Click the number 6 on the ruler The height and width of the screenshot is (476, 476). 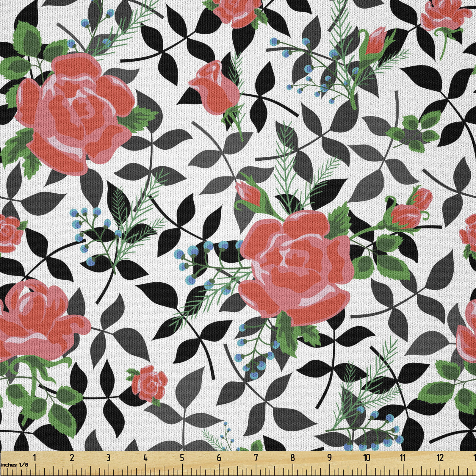coord(219,458)
